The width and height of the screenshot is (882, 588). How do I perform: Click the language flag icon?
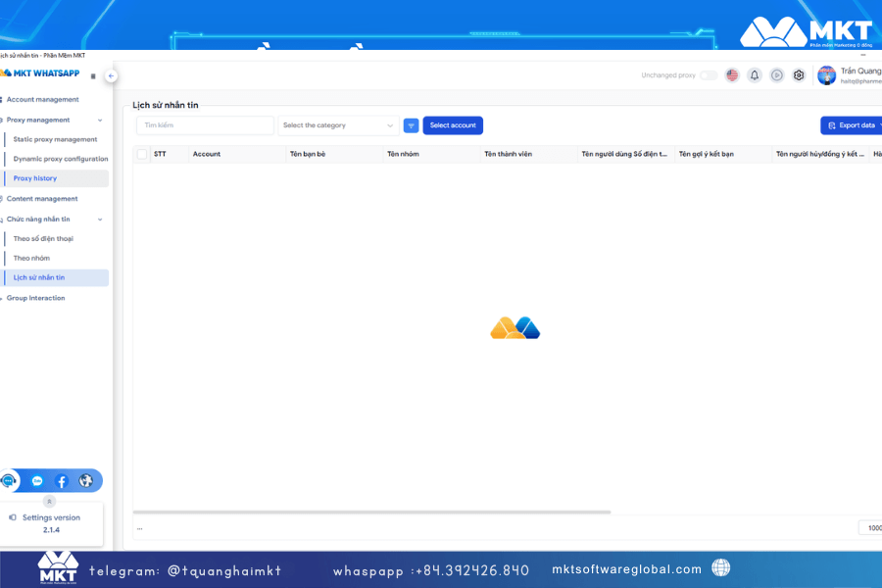(732, 74)
